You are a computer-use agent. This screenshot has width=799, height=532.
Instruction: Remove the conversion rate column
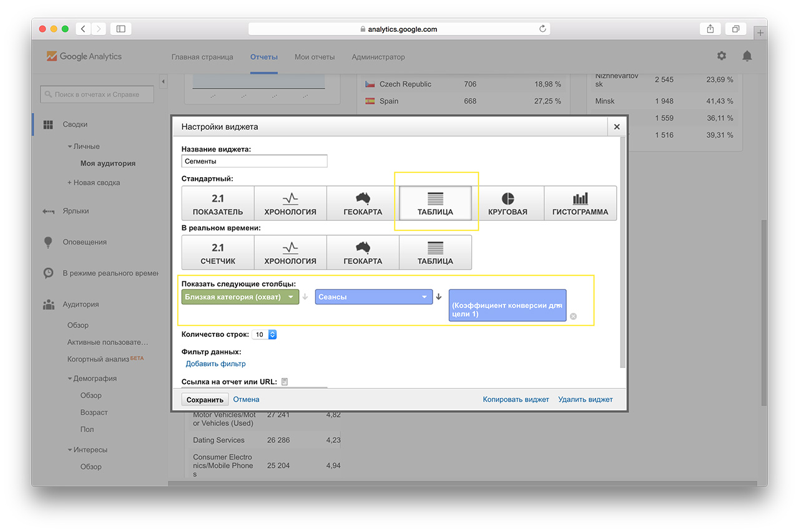click(573, 316)
